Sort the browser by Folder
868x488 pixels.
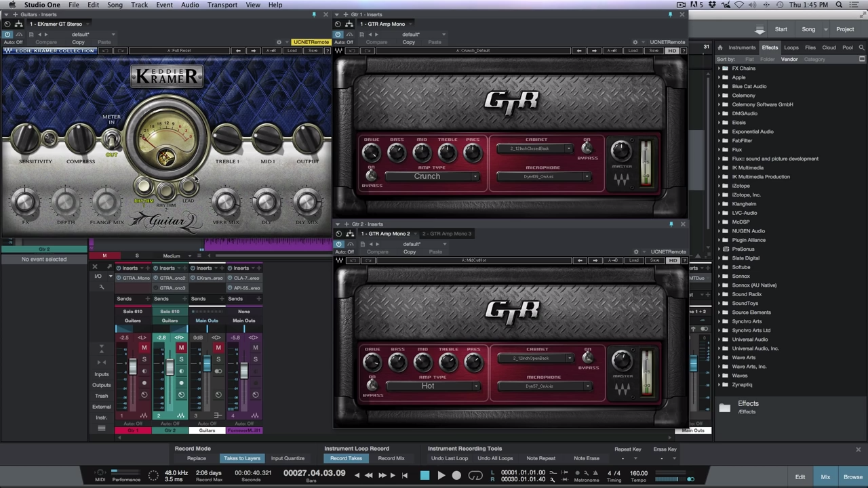[768, 60]
